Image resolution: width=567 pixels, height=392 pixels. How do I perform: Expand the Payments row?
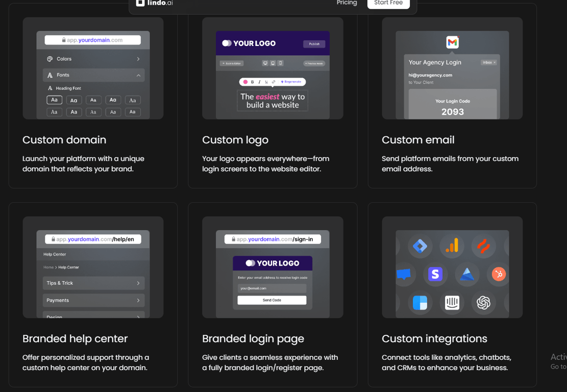point(94,301)
